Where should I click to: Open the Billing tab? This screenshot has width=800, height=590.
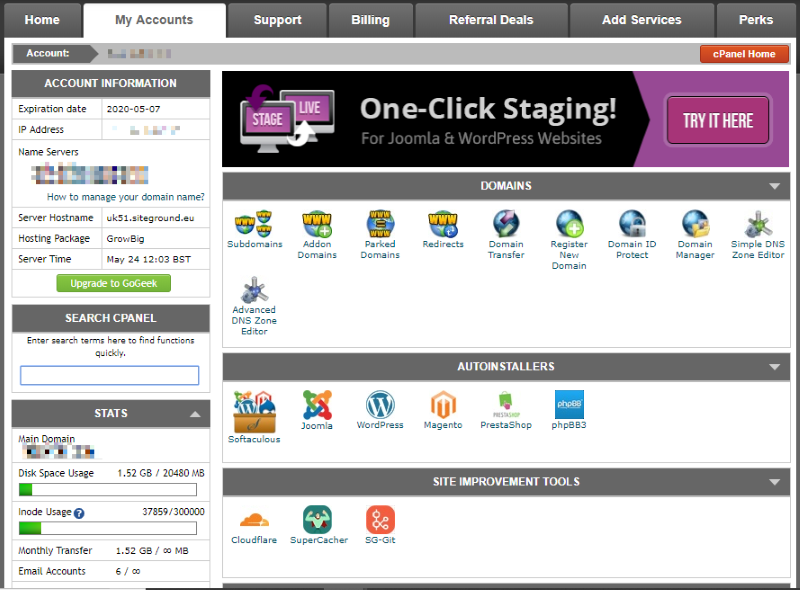[370, 20]
